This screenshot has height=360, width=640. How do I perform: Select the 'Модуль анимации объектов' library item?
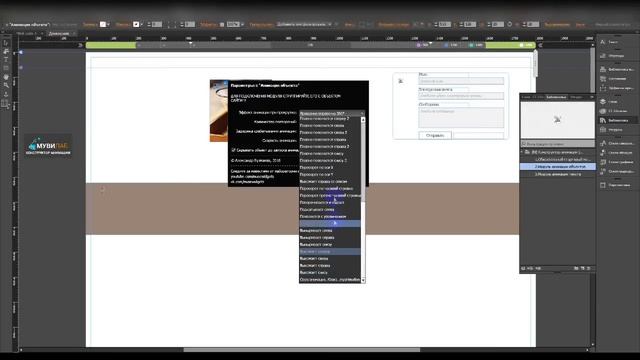[558, 167]
